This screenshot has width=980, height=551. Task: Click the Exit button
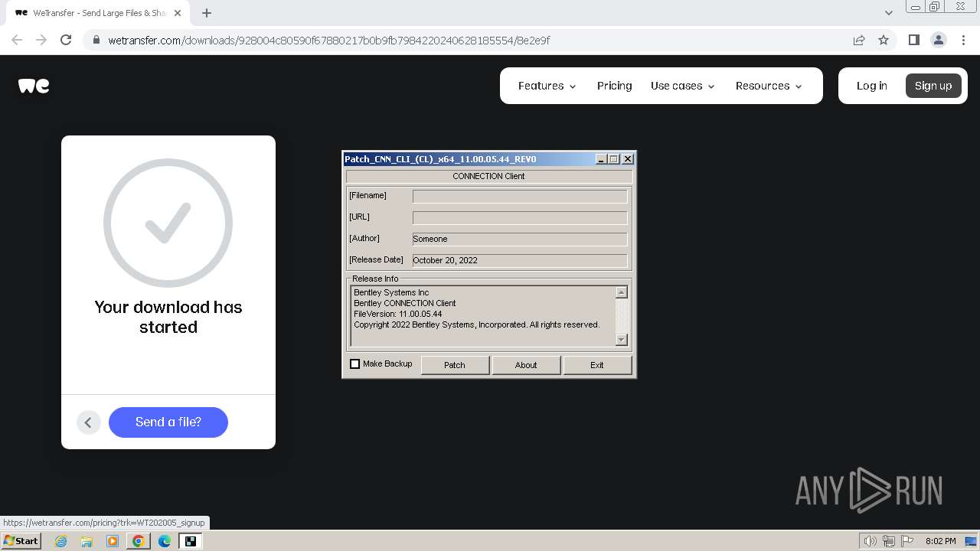(597, 365)
